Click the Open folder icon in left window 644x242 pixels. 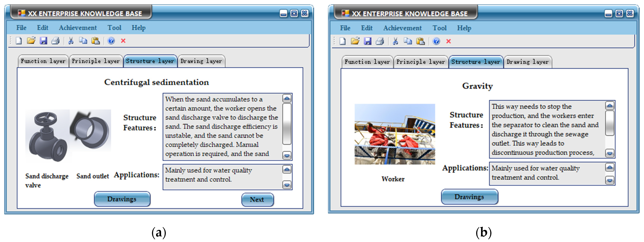coord(31,40)
